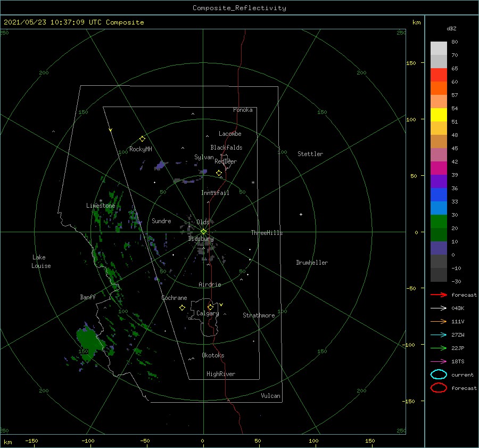This screenshot has width=479, height=448.
Task: Click the blue 36-33 dBZ color swatch
Action: tap(439, 195)
